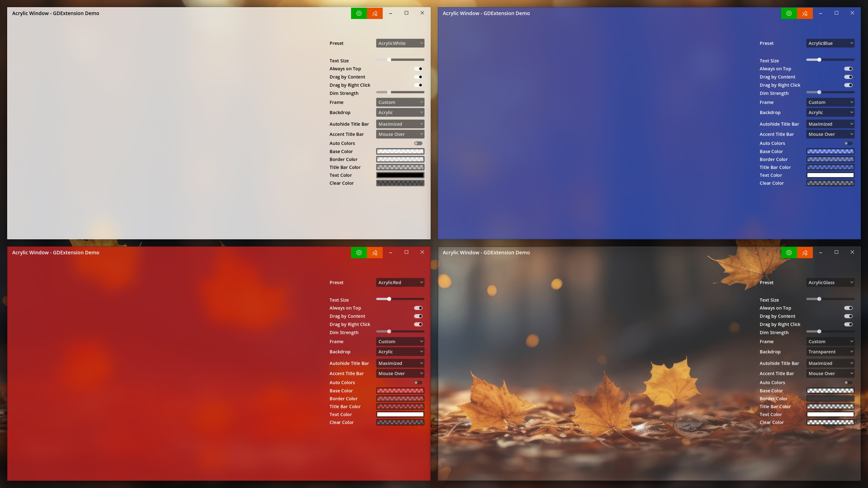The width and height of the screenshot is (868, 488).
Task: Click the green gear icon in AcrylicRed window
Action: click(x=359, y=252)
